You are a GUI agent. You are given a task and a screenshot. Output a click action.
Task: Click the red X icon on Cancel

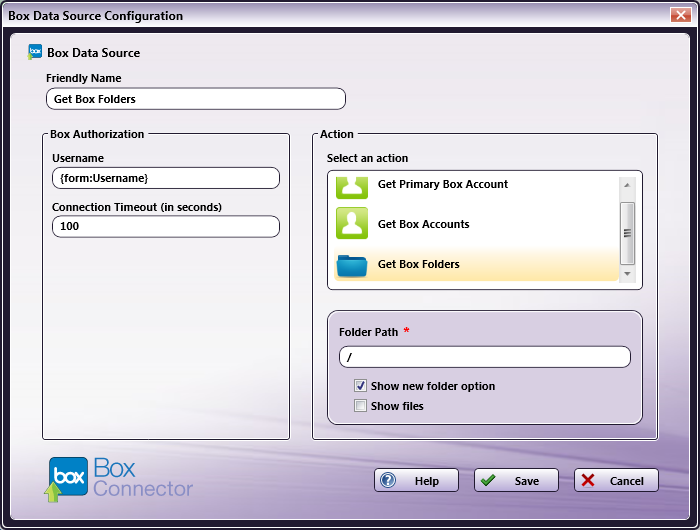(588, 480)
